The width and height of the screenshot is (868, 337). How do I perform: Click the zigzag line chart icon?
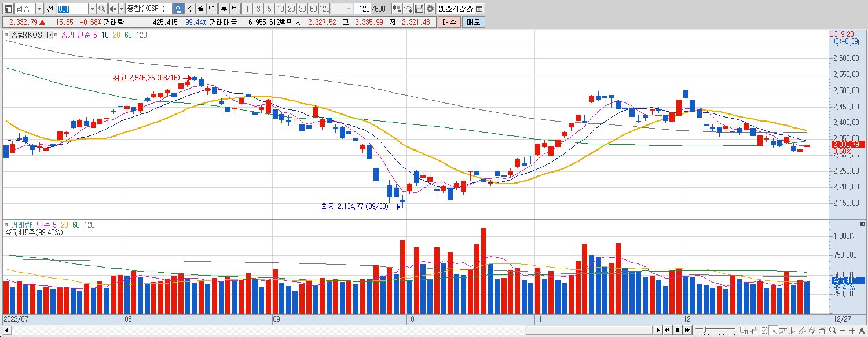pyautogui.click(x=793, y=330)
